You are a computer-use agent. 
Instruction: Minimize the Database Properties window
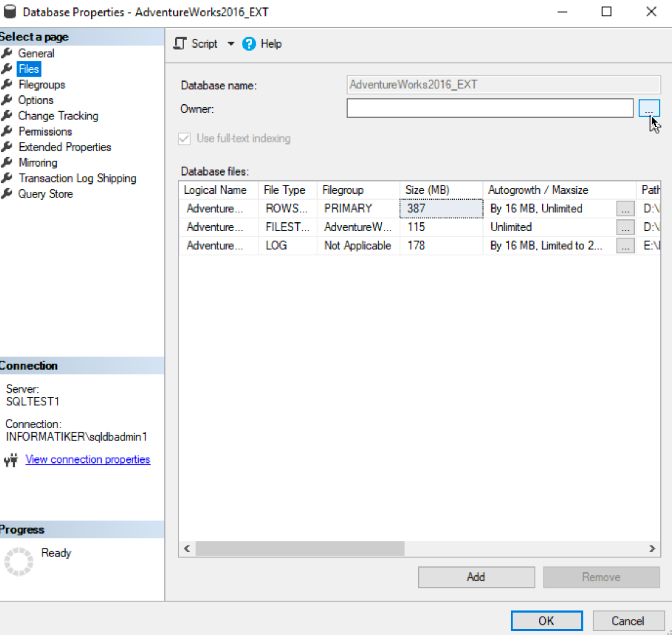pos(562,12)
